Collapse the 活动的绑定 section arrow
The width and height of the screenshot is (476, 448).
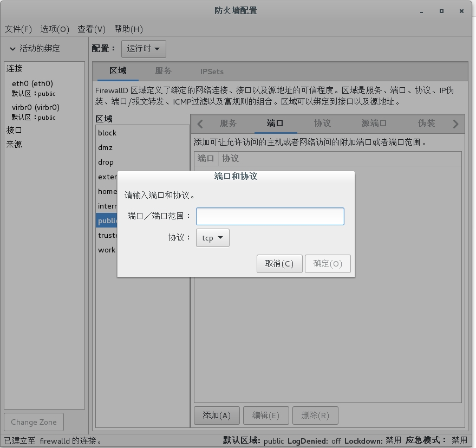click(x=12, y=48)
